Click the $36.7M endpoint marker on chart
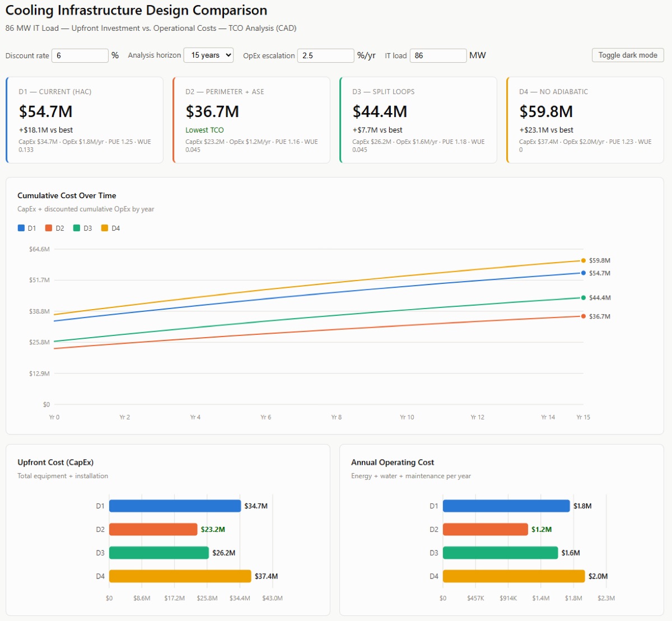This screenshot has height=621, width=672. [x=584, y=316]
